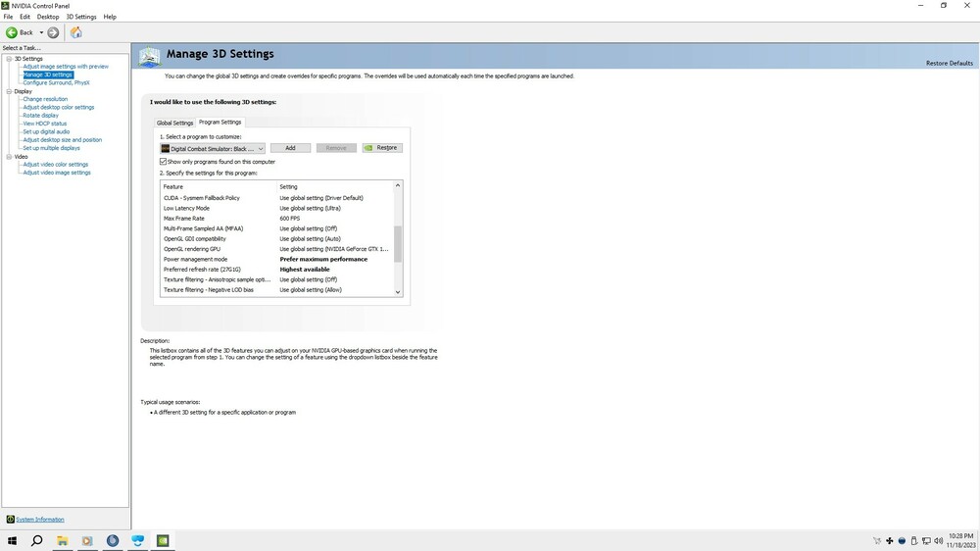Click the NVIDIA title bar app icon
The height and width of the screenshot is (551, 980).
pos(6,6)
